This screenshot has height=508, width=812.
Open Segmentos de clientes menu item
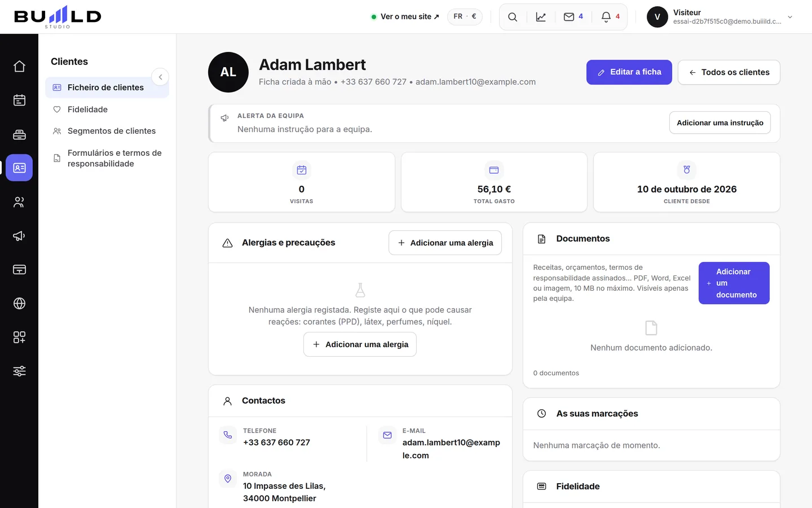[x=107, y=131]
